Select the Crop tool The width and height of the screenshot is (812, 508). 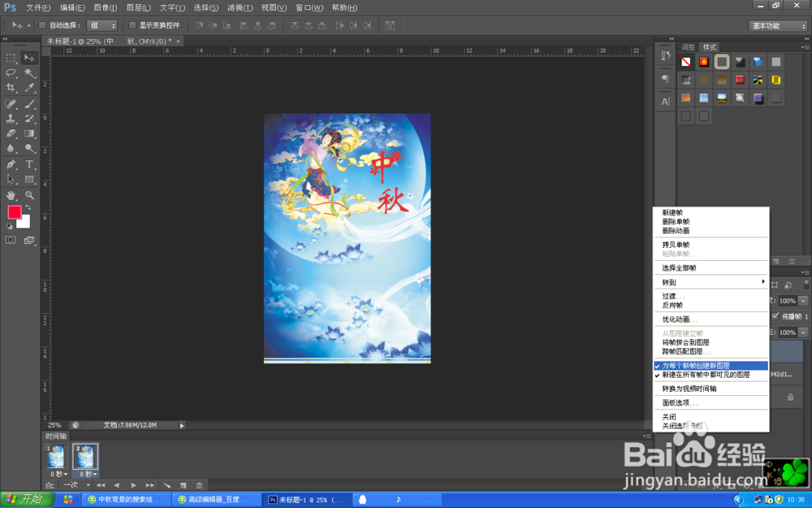[x=11, y=88]
